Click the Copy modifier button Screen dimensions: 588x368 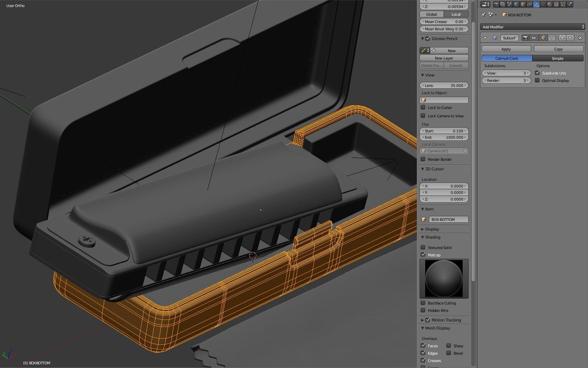coord(559,49)
